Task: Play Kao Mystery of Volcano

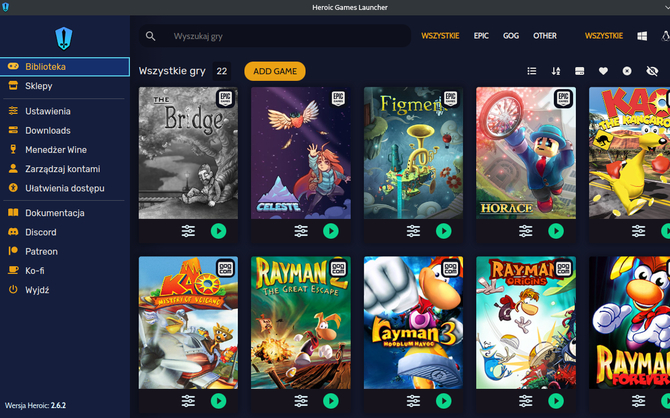Action: (218, 401)
